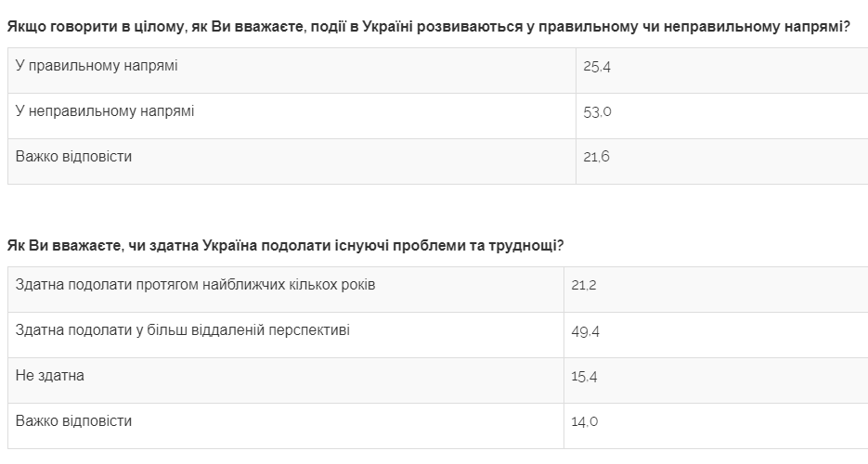This screenshot has width=868, height=464.
Task: Select 'Важко відповісти' in the first table
Action: tap(73, 157)
